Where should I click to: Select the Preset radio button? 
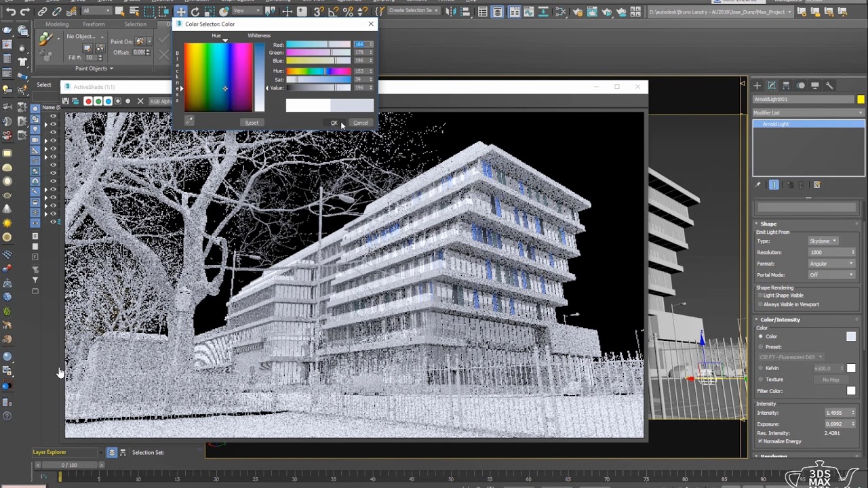click(760, 347)
